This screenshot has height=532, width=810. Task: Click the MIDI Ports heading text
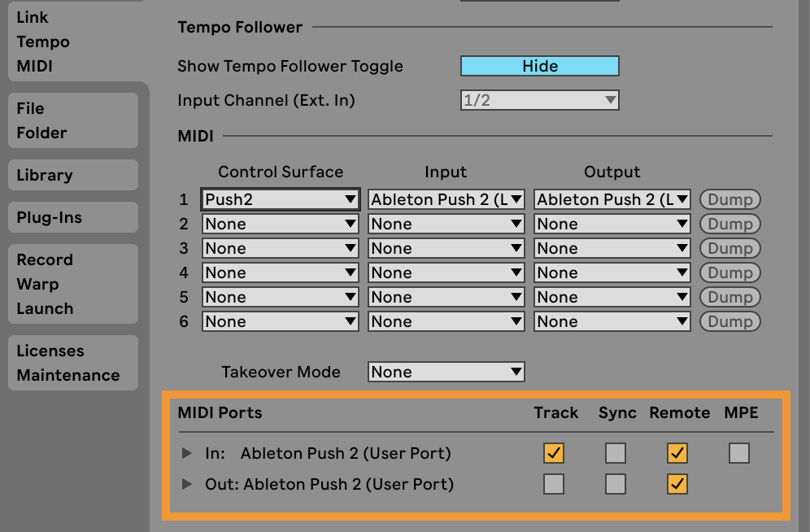point(220,412)
